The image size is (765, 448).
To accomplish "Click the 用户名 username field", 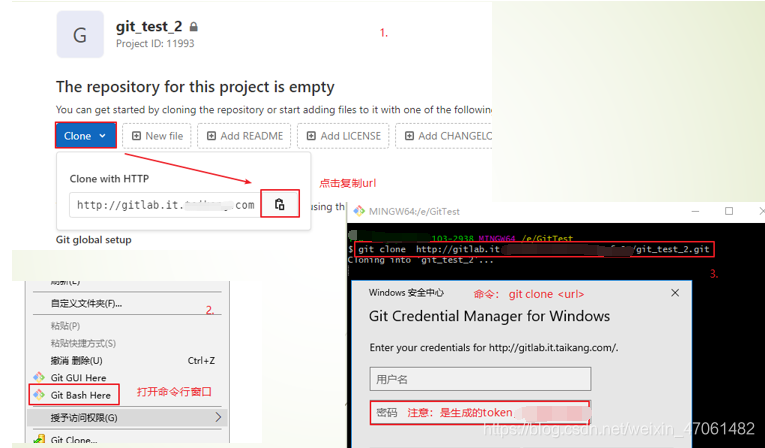I will pos(480,379).
